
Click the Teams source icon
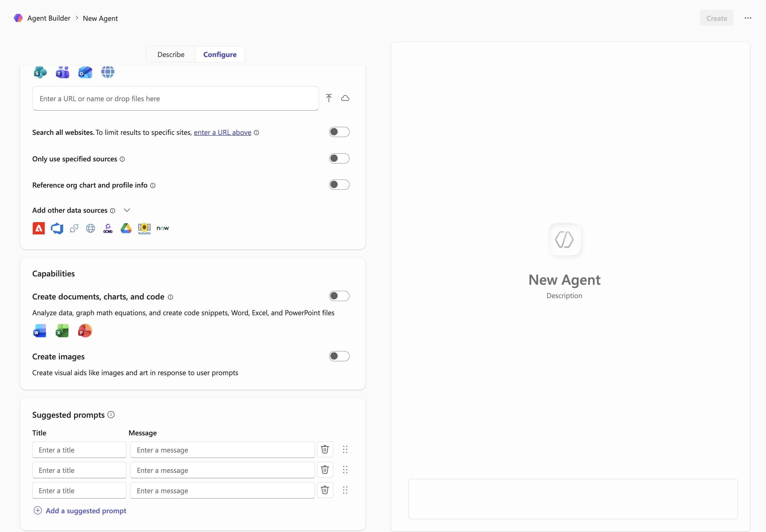pos(62,72)
